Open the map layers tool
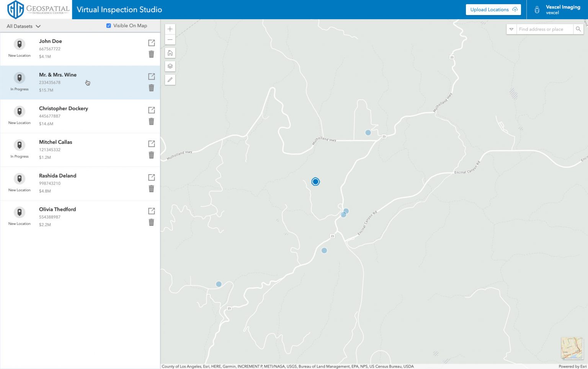 click(x=170, y=66)
